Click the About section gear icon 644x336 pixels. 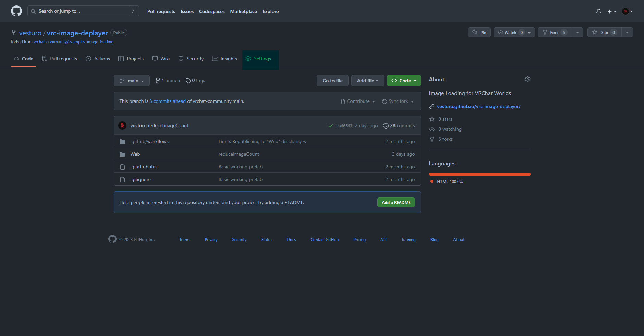pos(528,79)
